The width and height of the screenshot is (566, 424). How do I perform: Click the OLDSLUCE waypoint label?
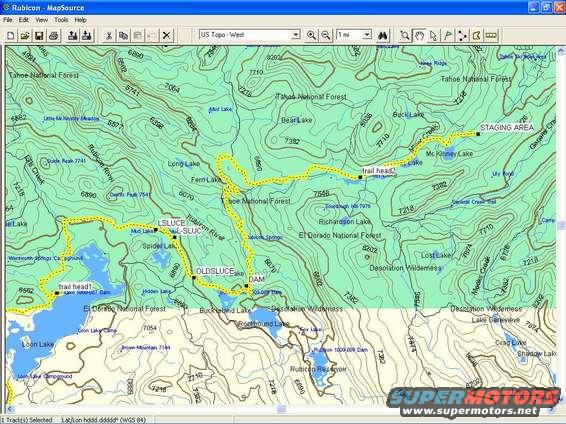click(x=215, y=271)
